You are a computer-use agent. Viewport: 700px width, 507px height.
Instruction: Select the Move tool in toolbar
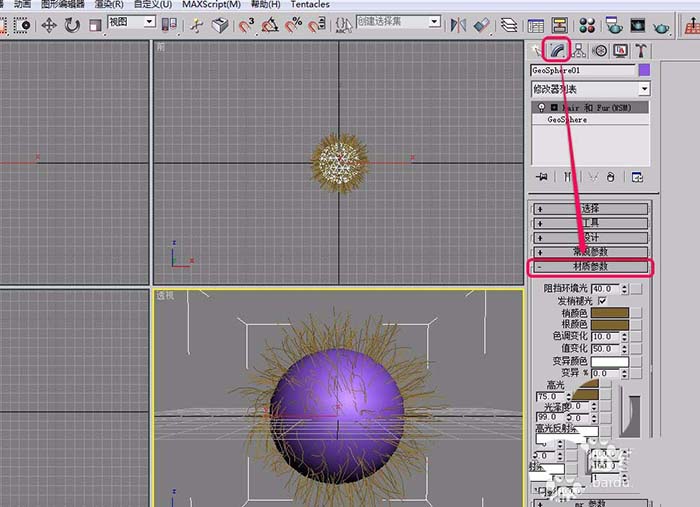pos(48,24)
